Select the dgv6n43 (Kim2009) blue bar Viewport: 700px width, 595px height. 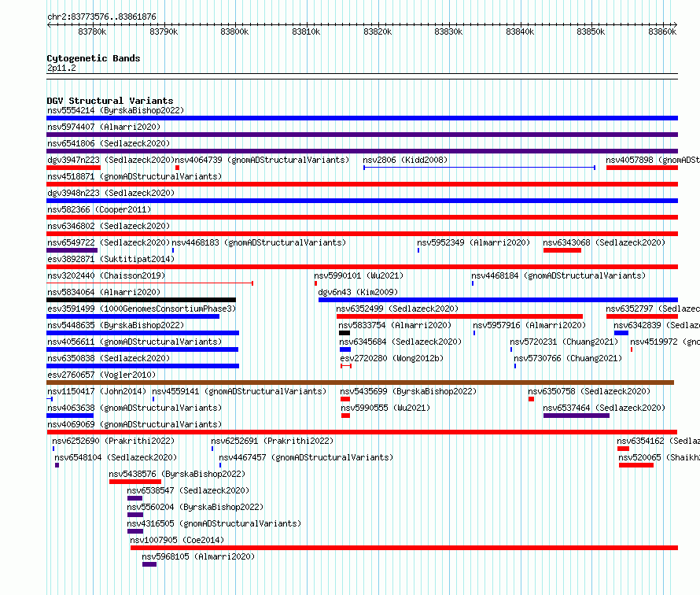(x=498, y=300)
